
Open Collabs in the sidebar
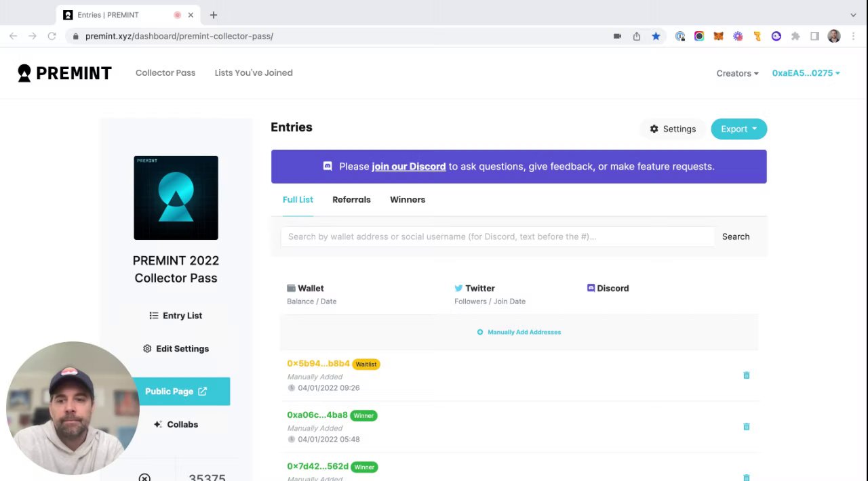tap(176, 424)
